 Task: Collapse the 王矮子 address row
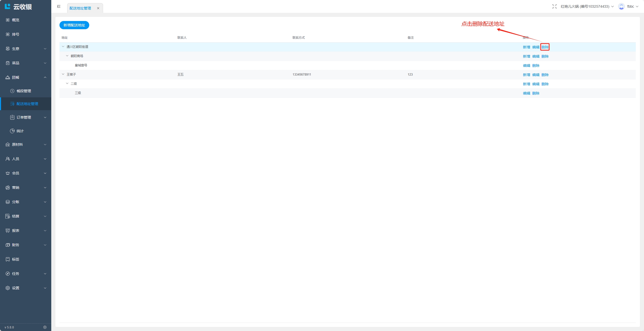63,74
